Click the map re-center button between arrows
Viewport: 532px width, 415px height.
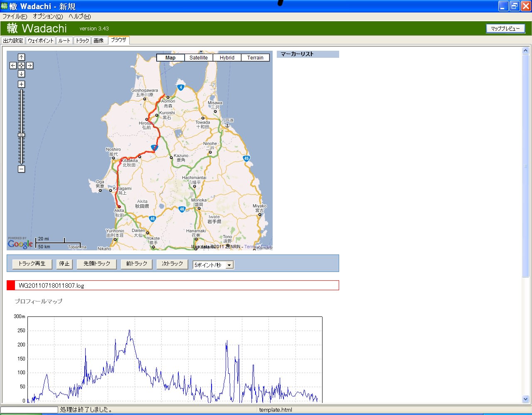pyautogui.click(x=21, y=65)
